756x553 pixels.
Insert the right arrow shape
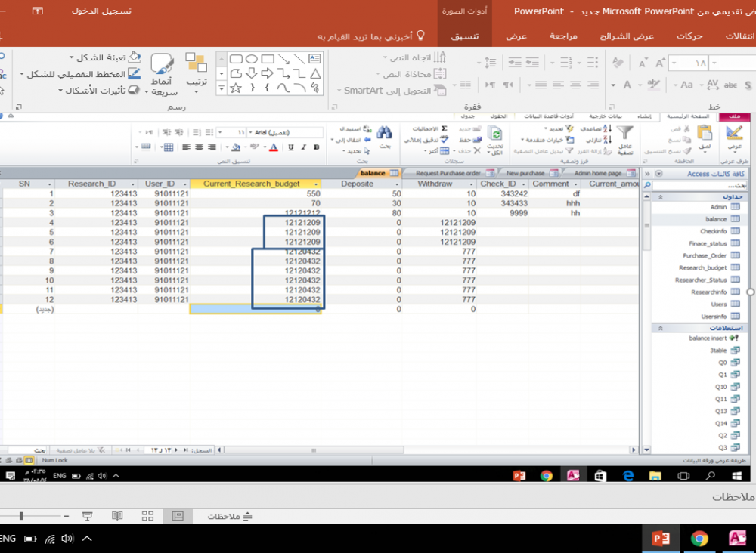(267, 73)
